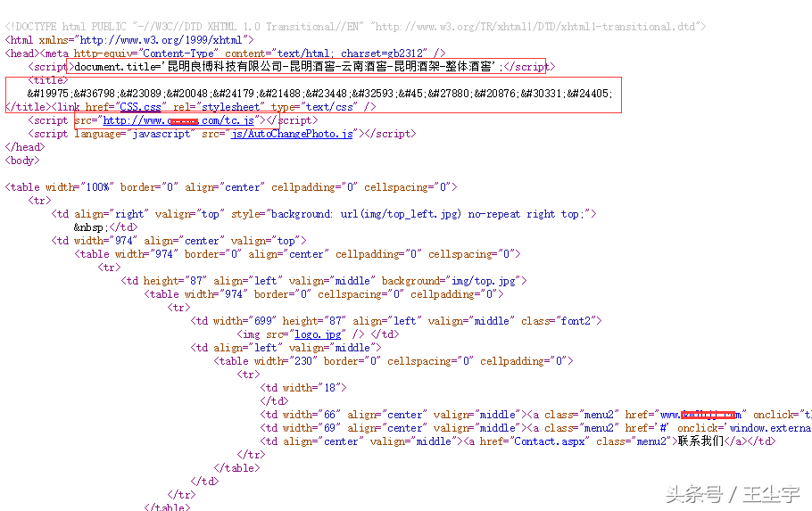Open the tc.js script source link
The width and height of the screenshot is (812, 511).
click(178, 120)
